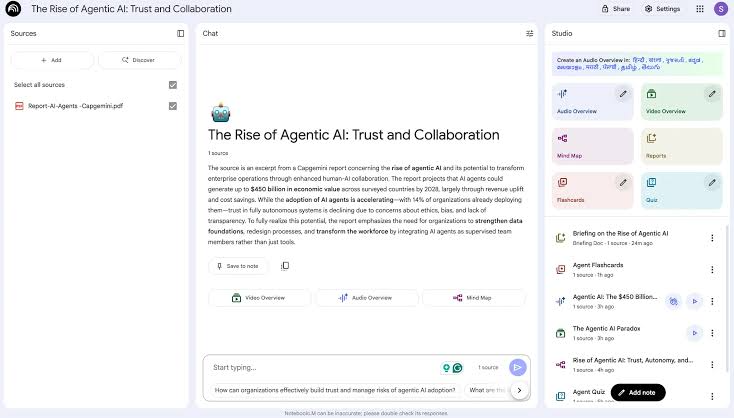
Task: Click the PDF icon of Report-AI-Agents
Action: [x=19, y=106]
